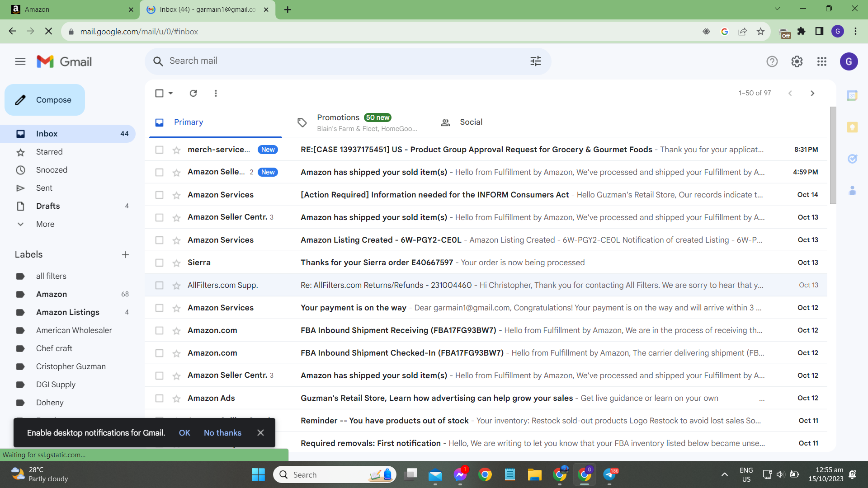This screenshot has height=488, width=868.
Task: Click the search options filter icon
Action: click(x=536, y=61)
